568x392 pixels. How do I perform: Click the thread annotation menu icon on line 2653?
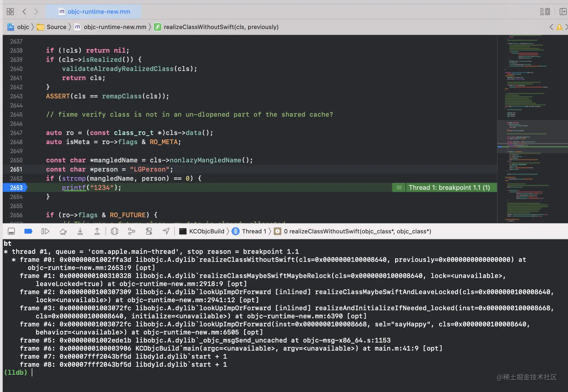pos(399,188)
